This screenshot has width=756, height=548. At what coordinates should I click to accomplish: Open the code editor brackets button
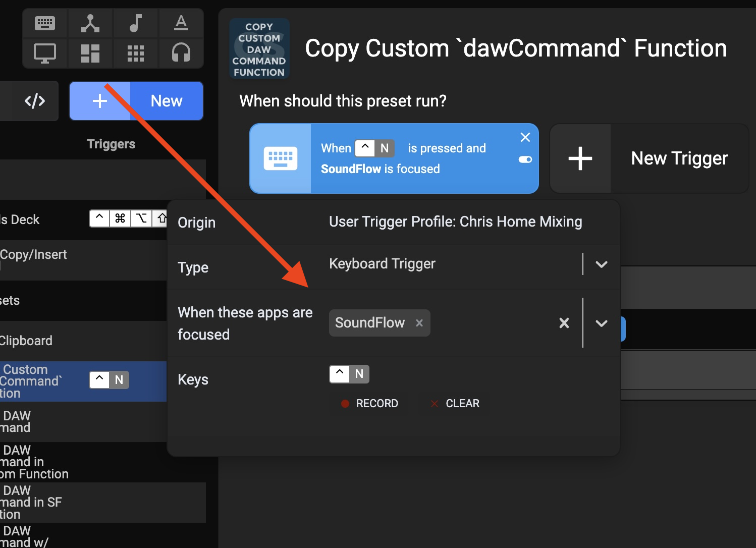[x=35, y=101]
